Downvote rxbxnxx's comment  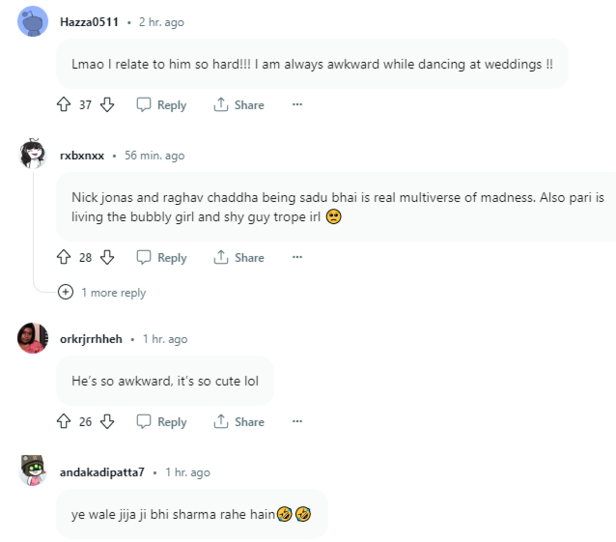click(107, 258)
